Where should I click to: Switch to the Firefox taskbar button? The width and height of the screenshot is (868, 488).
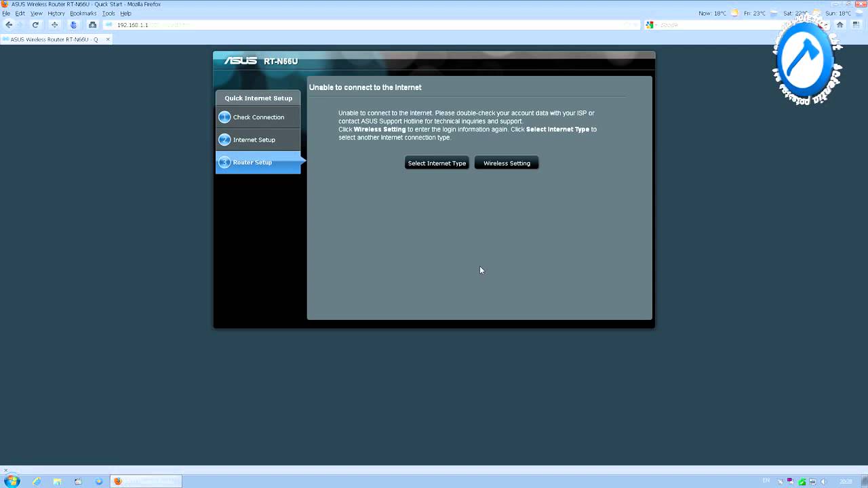[x=146, y=481]
